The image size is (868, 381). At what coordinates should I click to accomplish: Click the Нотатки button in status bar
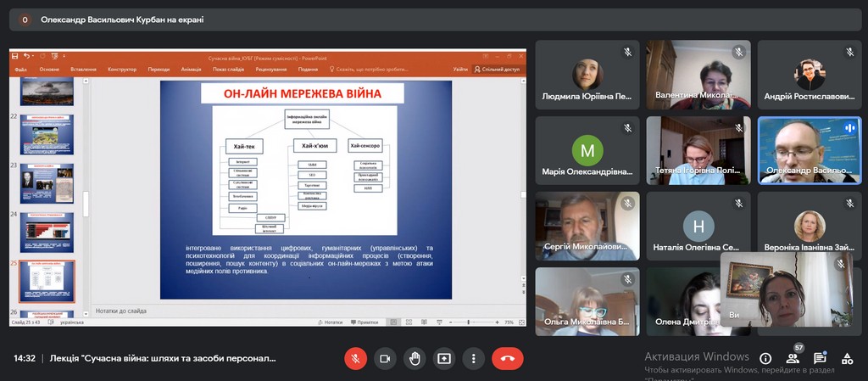[333, 322]
